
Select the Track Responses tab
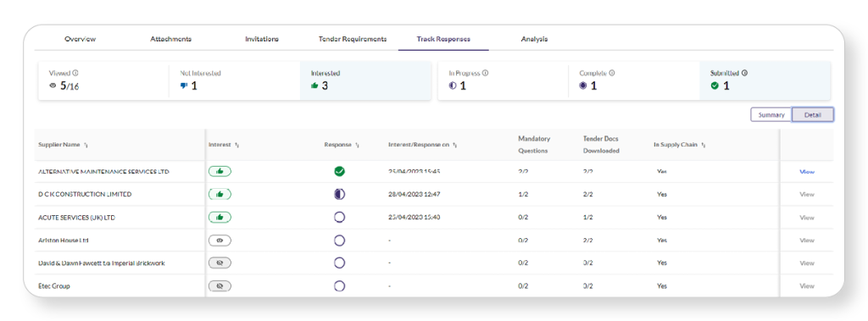point(443,39)
